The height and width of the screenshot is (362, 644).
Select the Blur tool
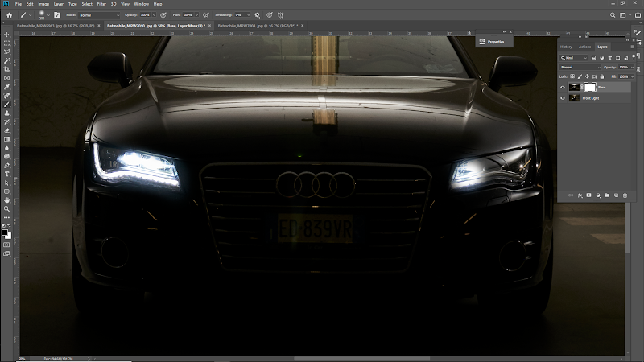pos(6,148)
